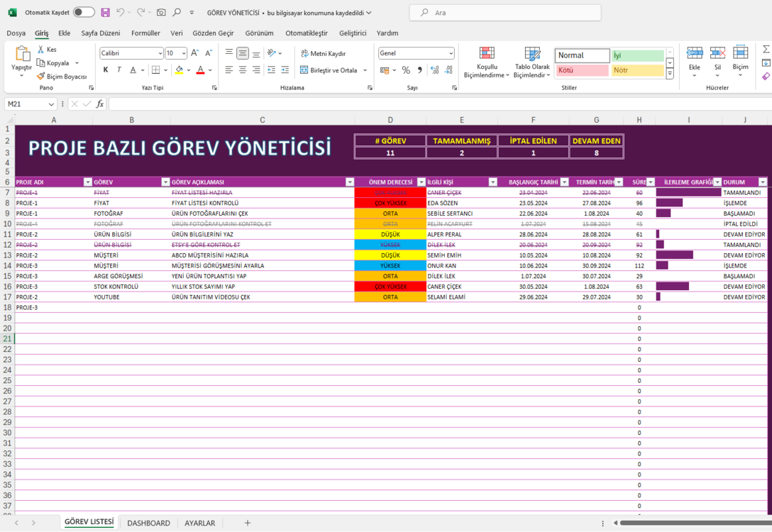This screenshot has width=772, height=532.
Task: Click the Undo arrow icon
Action: click(120, 12)
